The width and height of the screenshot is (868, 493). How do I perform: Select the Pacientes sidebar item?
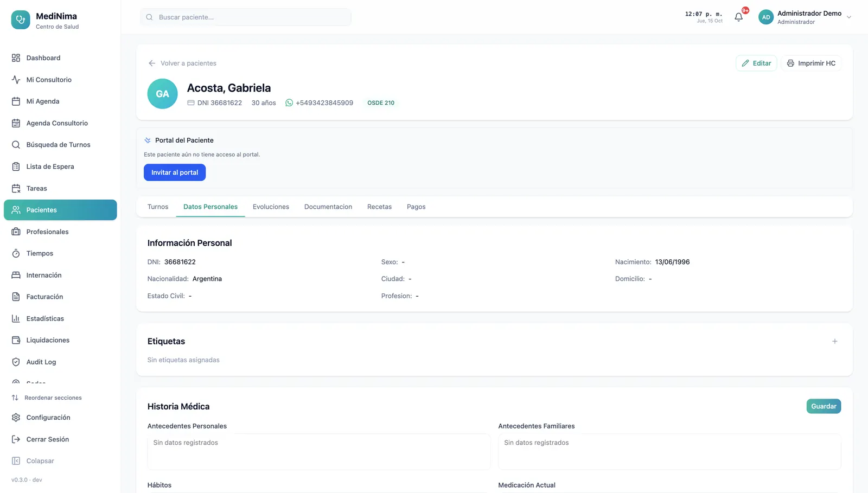(60, 210)
